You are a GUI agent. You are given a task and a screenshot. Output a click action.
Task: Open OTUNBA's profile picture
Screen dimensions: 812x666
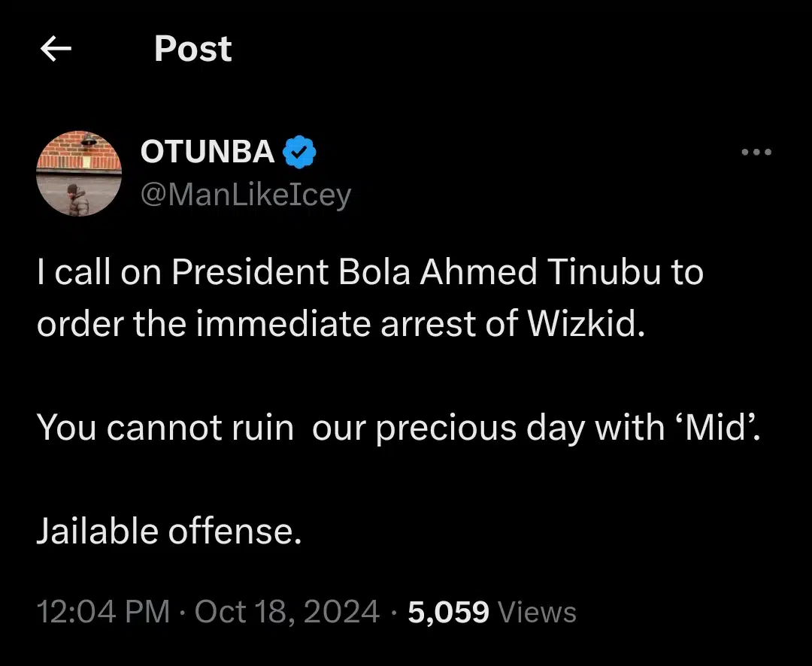(79, 174)
